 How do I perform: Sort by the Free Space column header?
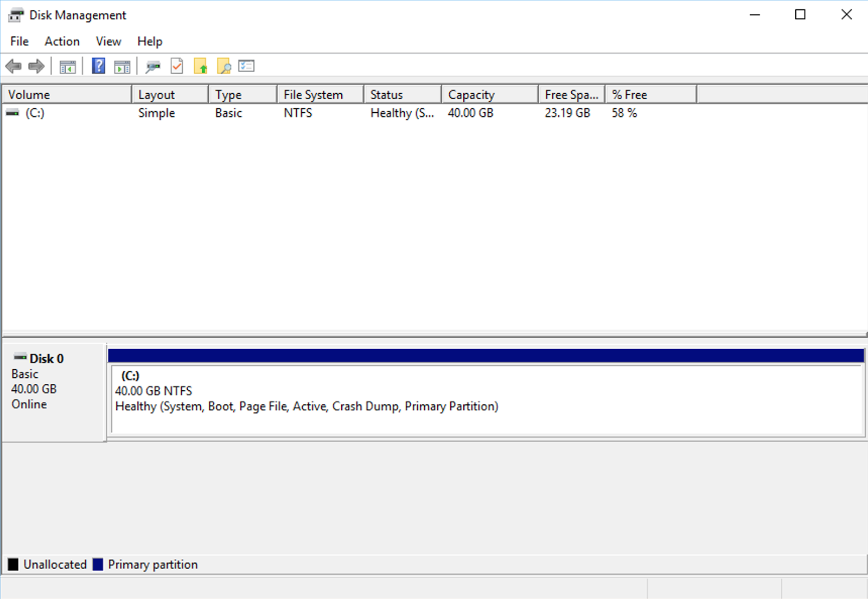572,94
